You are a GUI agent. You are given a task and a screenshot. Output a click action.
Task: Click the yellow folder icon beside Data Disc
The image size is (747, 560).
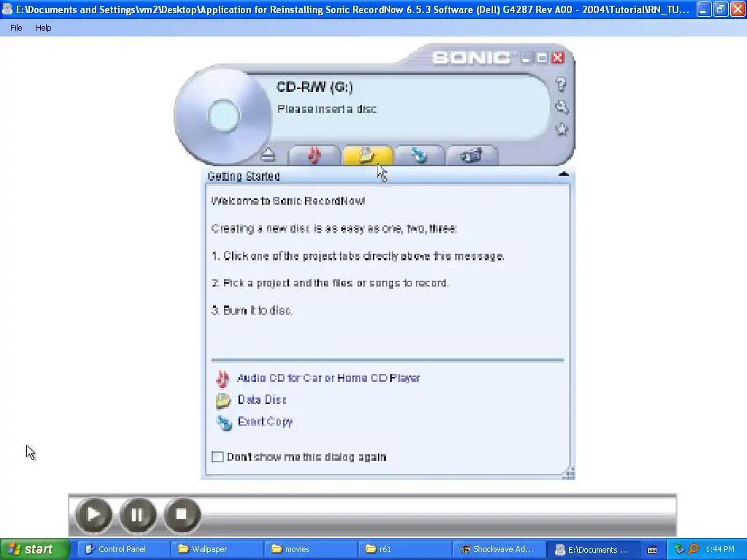tap(223, 400)
